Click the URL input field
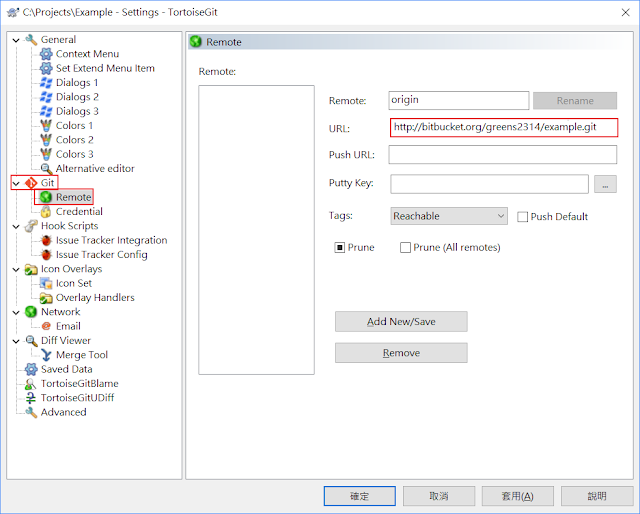 [504, 127]
